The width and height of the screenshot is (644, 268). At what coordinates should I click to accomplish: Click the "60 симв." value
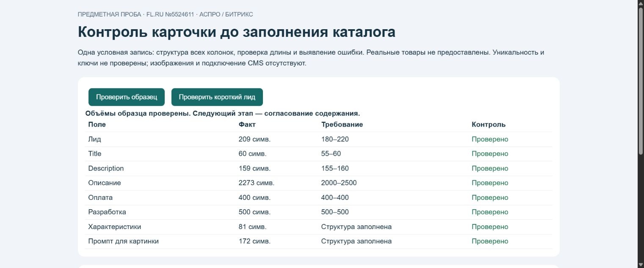pos(253,154)
